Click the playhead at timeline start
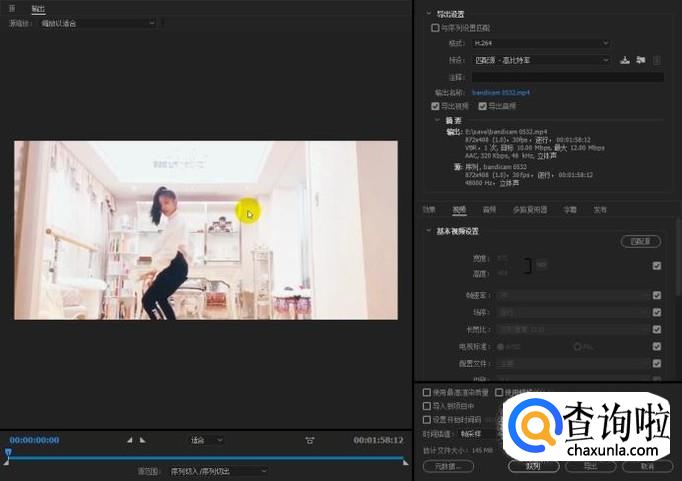682x481 pixels. 8,454
